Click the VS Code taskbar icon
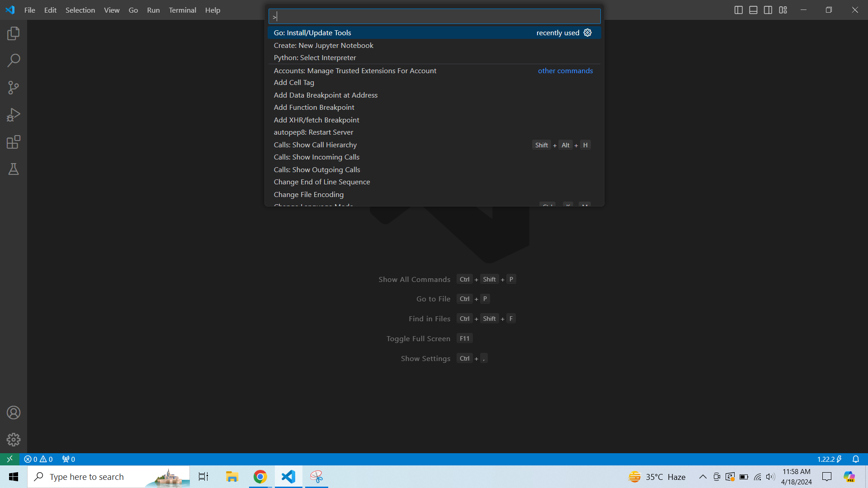Viewport: 868px width, 488px height. (288, 477)
